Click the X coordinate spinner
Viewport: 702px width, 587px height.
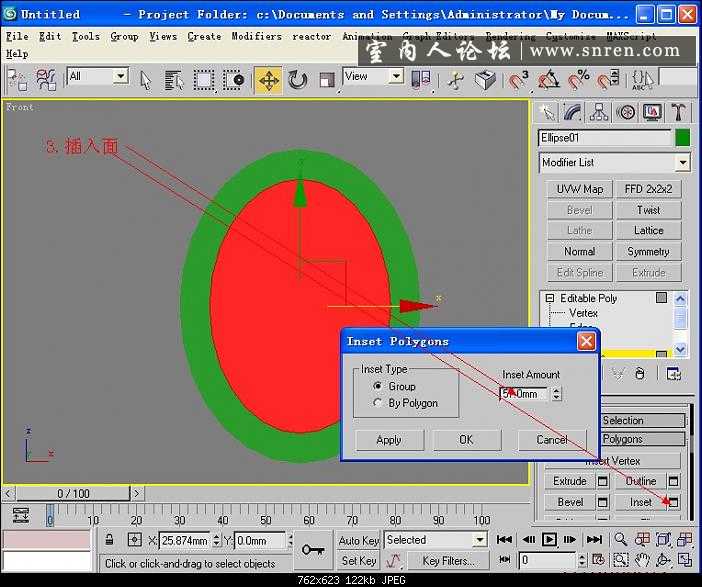click(216, 540)
